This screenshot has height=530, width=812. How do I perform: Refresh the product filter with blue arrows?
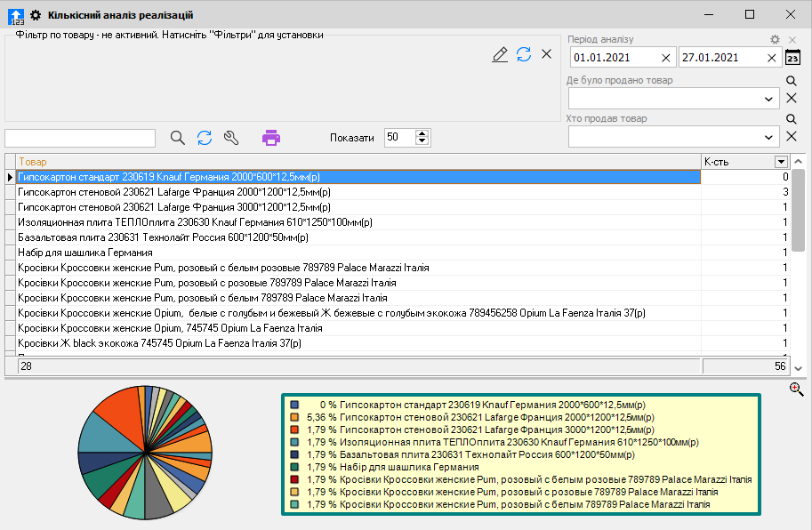[x=524, y=55]
